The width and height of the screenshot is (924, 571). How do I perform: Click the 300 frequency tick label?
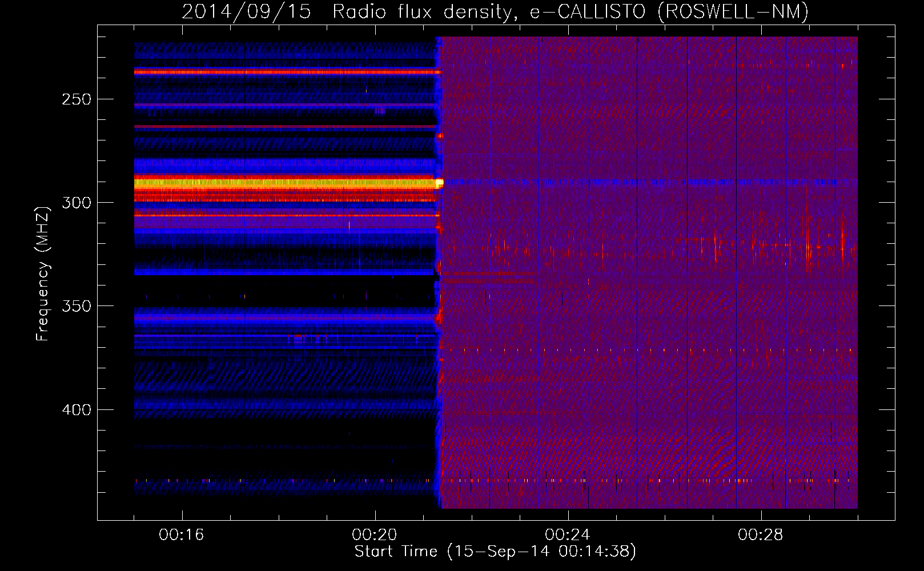(77, 203)
